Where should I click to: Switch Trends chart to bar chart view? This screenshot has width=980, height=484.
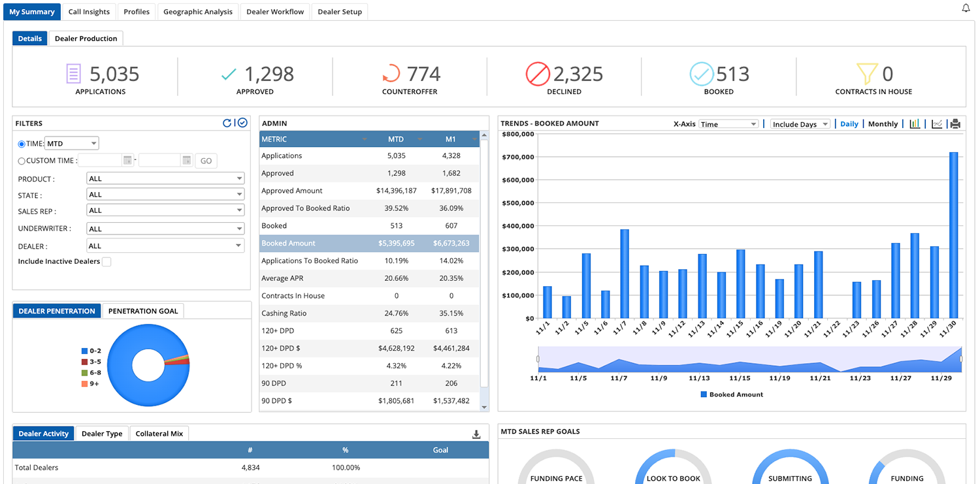915,123
